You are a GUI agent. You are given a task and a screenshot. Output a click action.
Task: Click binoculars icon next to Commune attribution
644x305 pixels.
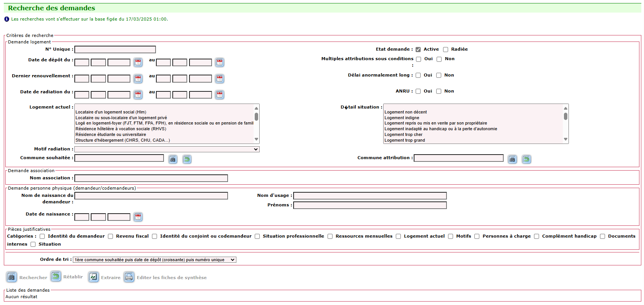click(x=512, y=159)
